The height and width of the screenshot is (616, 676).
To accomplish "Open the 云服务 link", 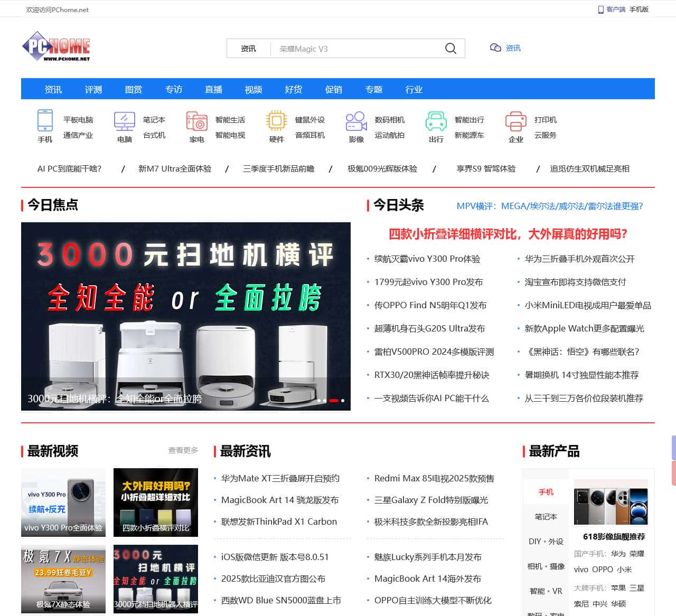I will point(546,135).
